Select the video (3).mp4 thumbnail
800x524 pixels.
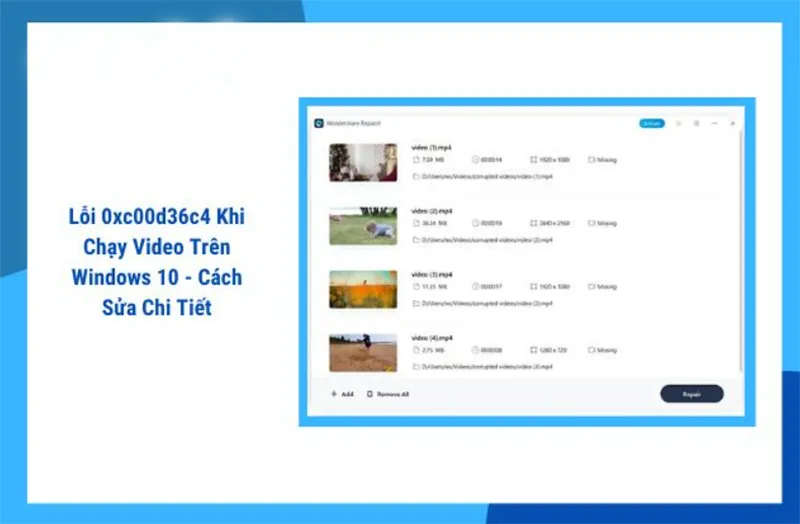[x=363, y=289]
